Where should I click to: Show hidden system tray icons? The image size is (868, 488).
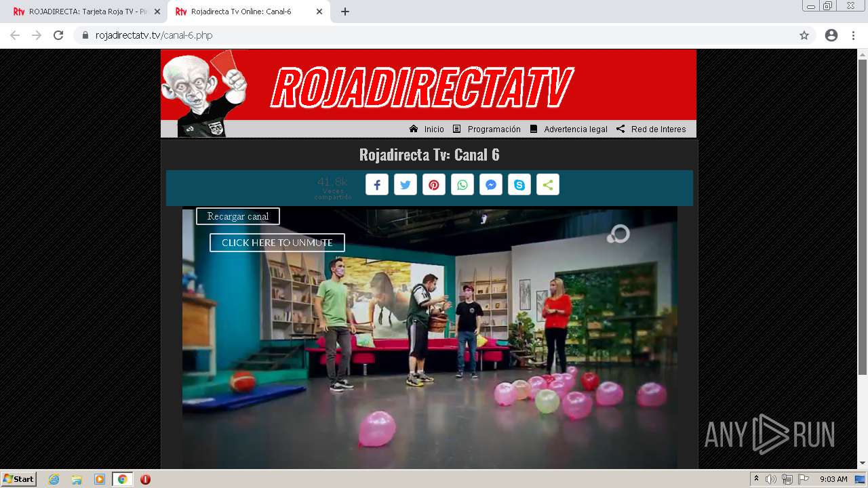(x=756, y=479)
